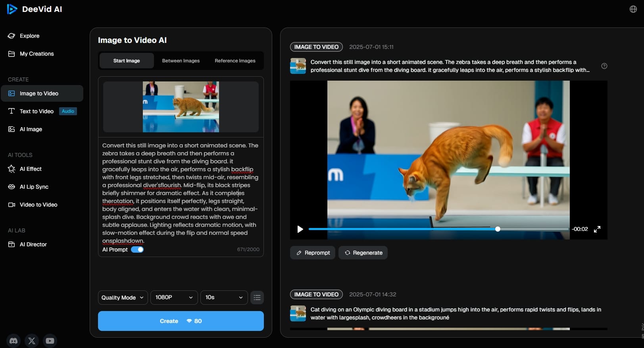This screenshot has height=348, width=644.
Task: Click the remaining time -00:02 label
Action: pos(580,229)
